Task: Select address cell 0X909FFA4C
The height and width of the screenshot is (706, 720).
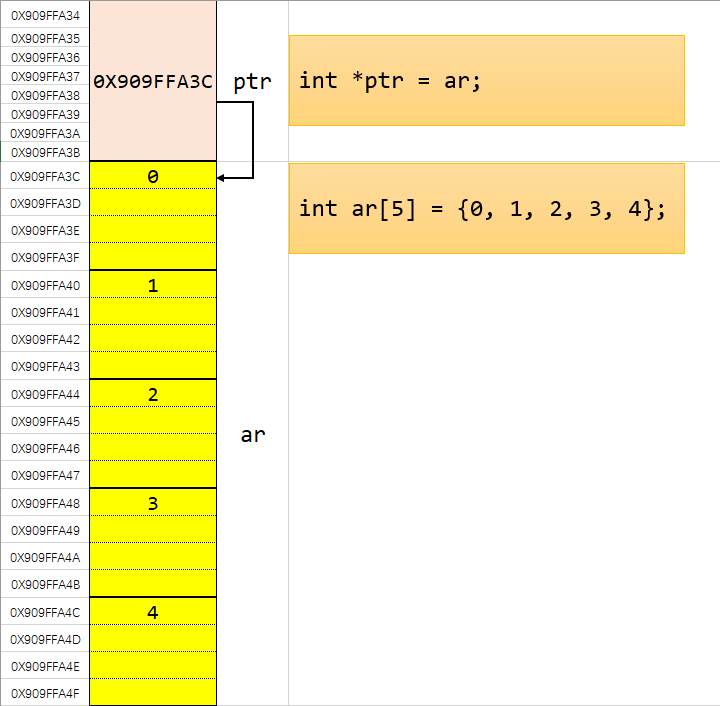Action: coord(45,612)
